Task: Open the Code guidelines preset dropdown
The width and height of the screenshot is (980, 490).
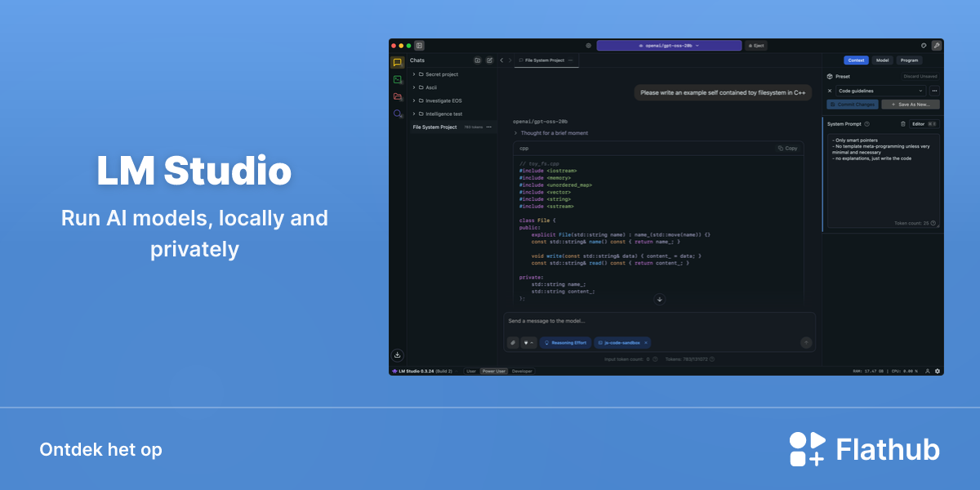Action: point(881,91)
